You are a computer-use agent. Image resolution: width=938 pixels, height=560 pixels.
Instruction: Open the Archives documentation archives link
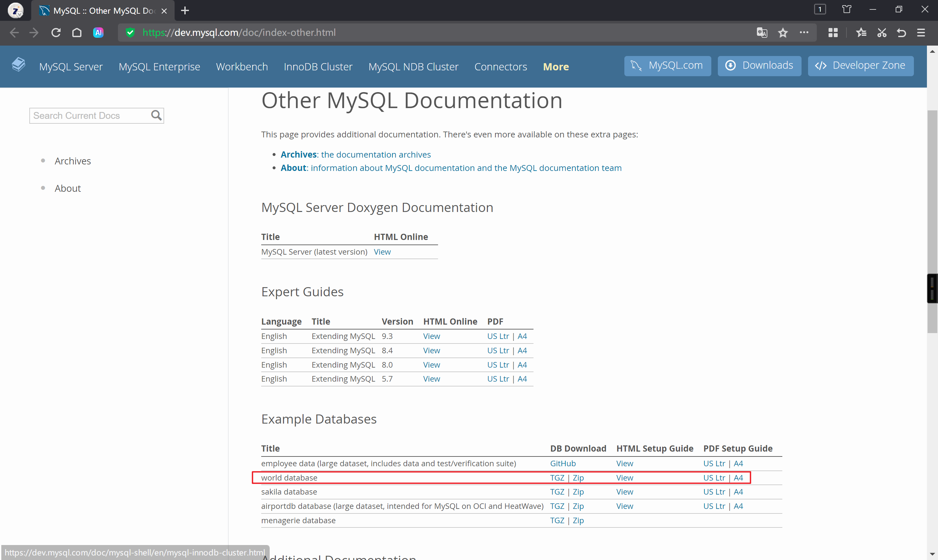coord(356,154)
